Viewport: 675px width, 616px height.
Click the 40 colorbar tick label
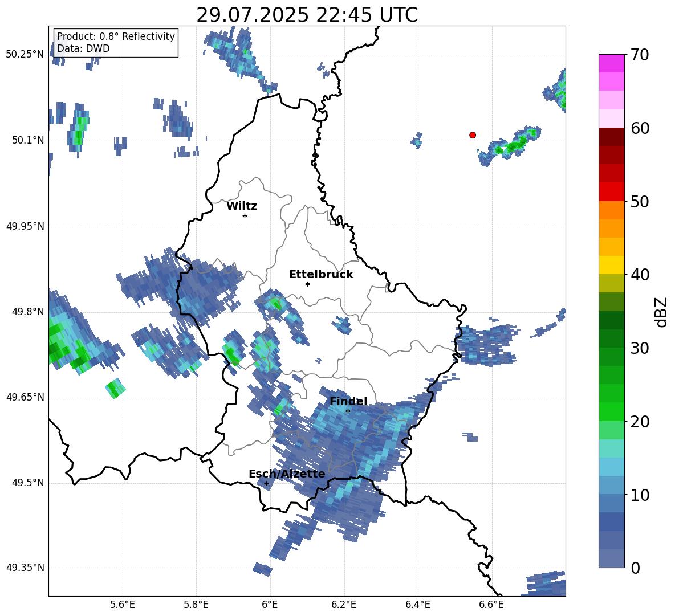(x=640, y=275)
